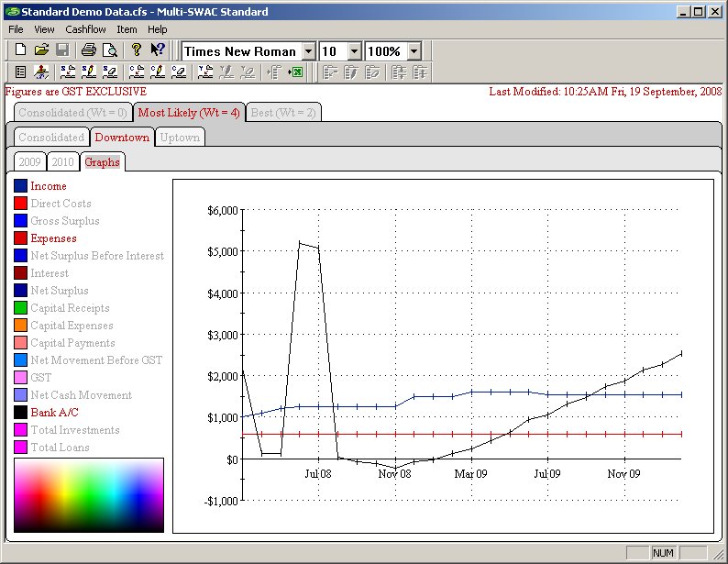
Task: Click the yellow question mark Help icon
Action: (x=137, y=51)
